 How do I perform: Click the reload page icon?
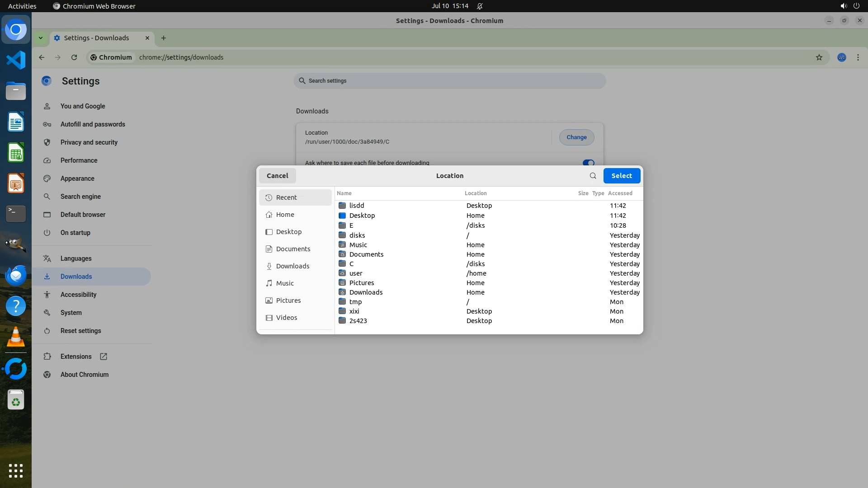pos(74,57)
